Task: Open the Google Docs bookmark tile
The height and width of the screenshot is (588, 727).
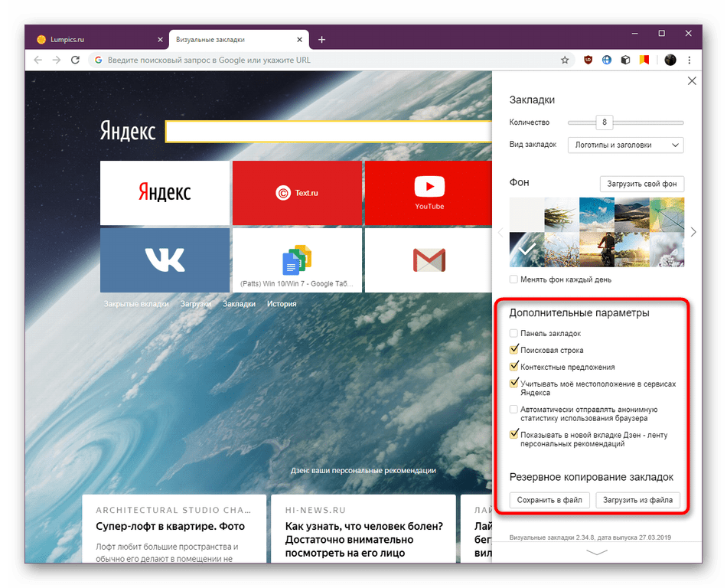Action: [297, 260]
